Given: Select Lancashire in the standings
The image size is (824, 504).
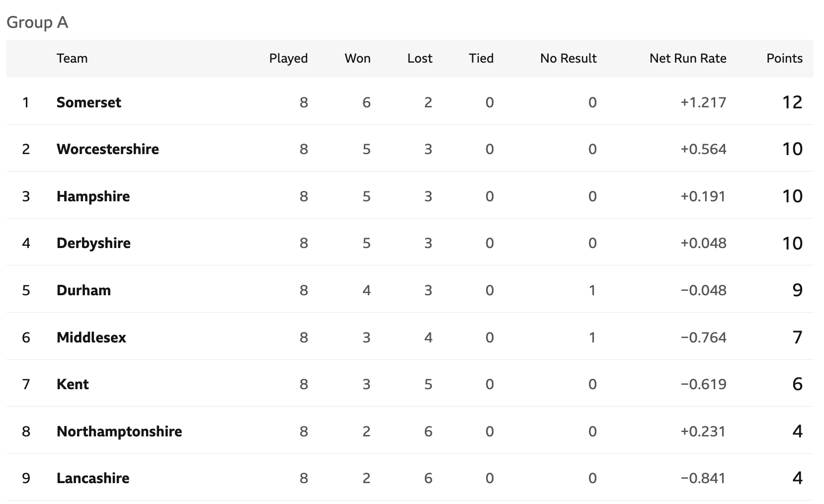Looking at the screenshot, I should tap(92, 478).
